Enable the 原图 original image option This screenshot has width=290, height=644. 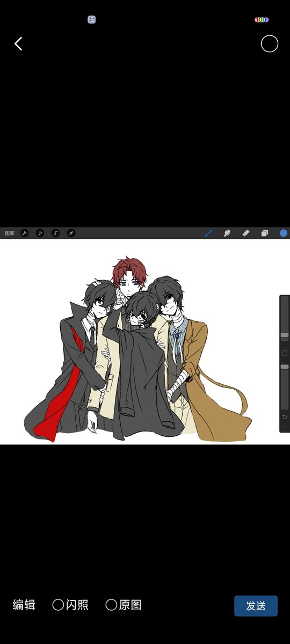tap(124, 605)
